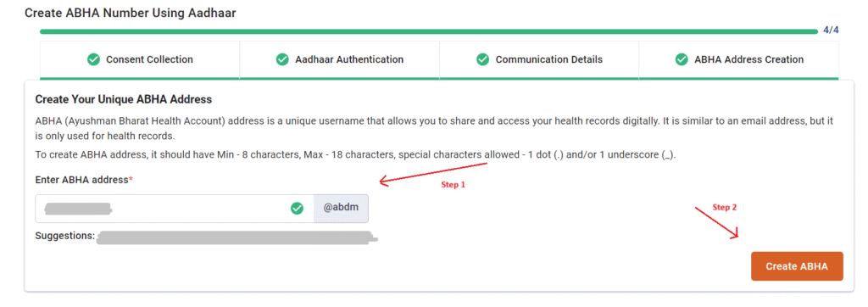The image size is (868, 307).
Task: Select the Aadhaar Authentication step tab
Action: click(x=339, y=59)
